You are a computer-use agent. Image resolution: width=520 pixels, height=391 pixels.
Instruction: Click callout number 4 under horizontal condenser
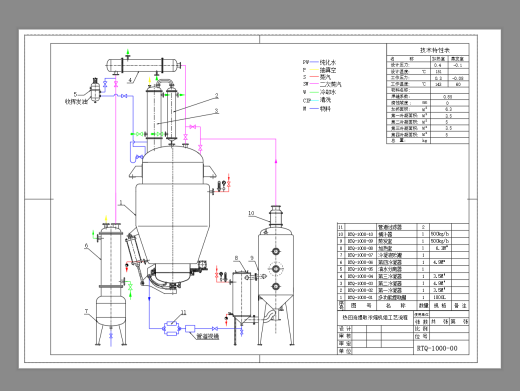pos(130,80)
